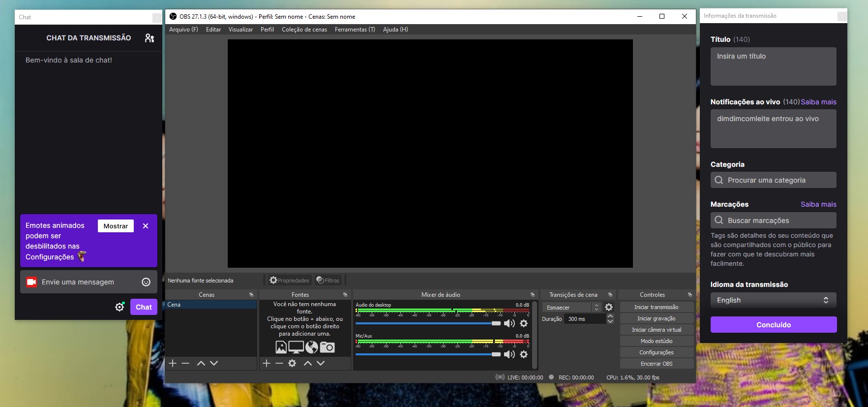
Task: Click Iniciar câmera virtual
Action: pyautogui.click(x=657, y=330)
